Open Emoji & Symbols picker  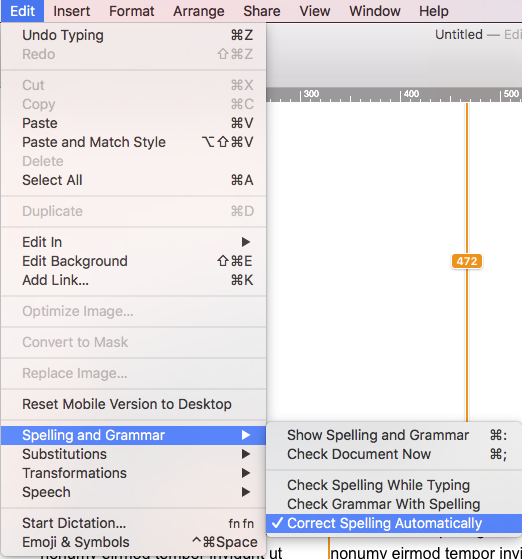[133, 542]
